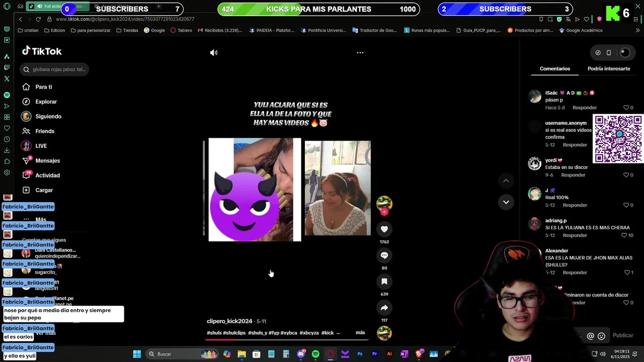The height and width of the screenshot is (362, 644).
Task: Open the Google bookmark
Action: tap(154, 30)
